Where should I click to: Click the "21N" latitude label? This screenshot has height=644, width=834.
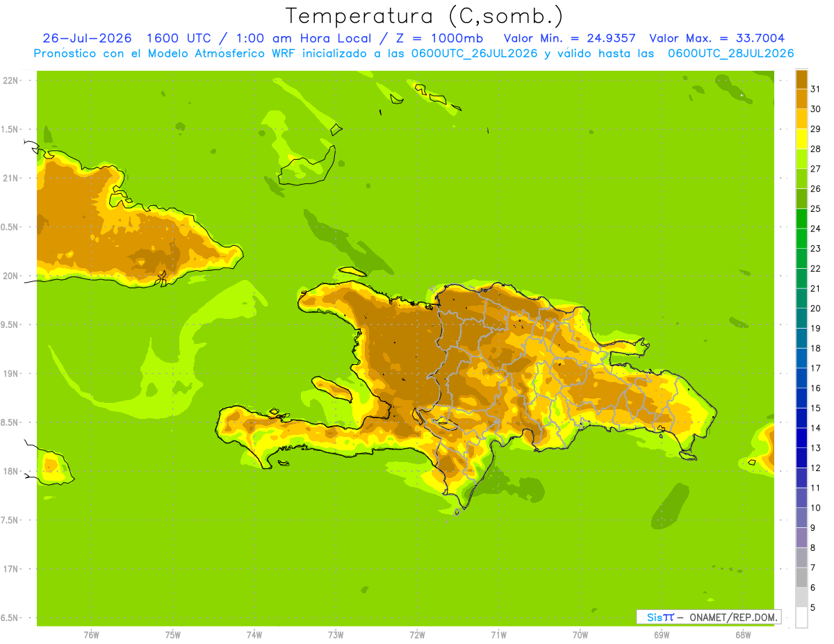[x=11, y=179]
